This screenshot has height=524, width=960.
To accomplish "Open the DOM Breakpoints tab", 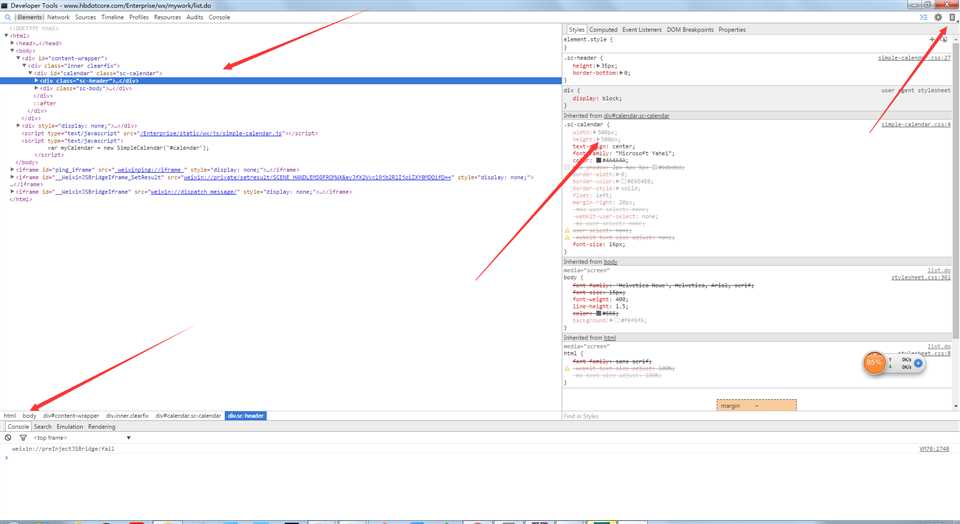I will pyautogui.click(x=690, y=29).
